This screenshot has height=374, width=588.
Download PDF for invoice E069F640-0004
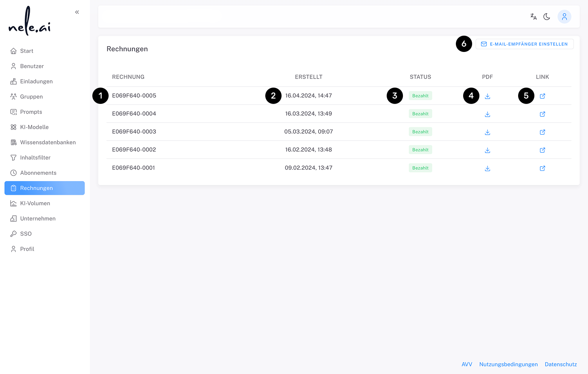[x=487, y=114]
